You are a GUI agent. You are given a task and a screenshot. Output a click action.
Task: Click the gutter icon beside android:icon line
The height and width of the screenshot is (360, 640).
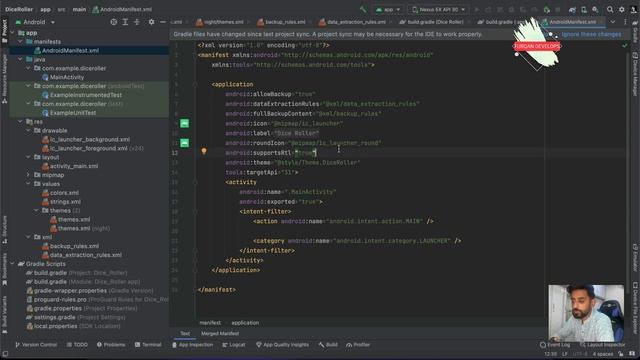point(184,123)
